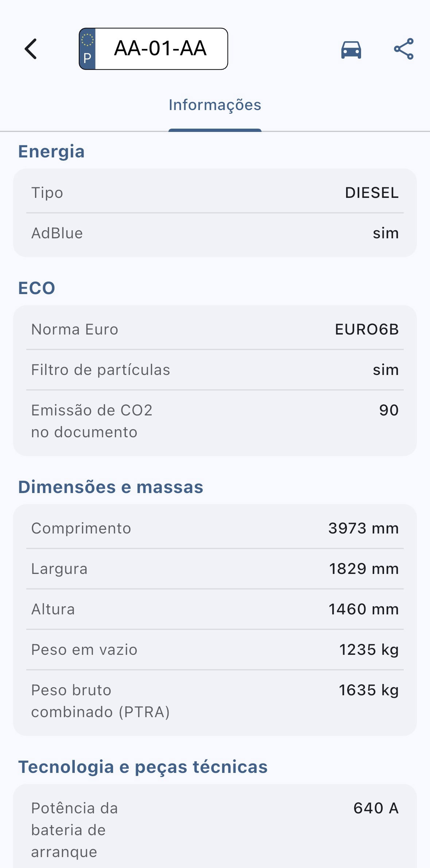The width and height of the screenshot is (430, 868).
Task: Select the Filtro de partículas row
Action: pyautogui.click(x=215, y=370)
